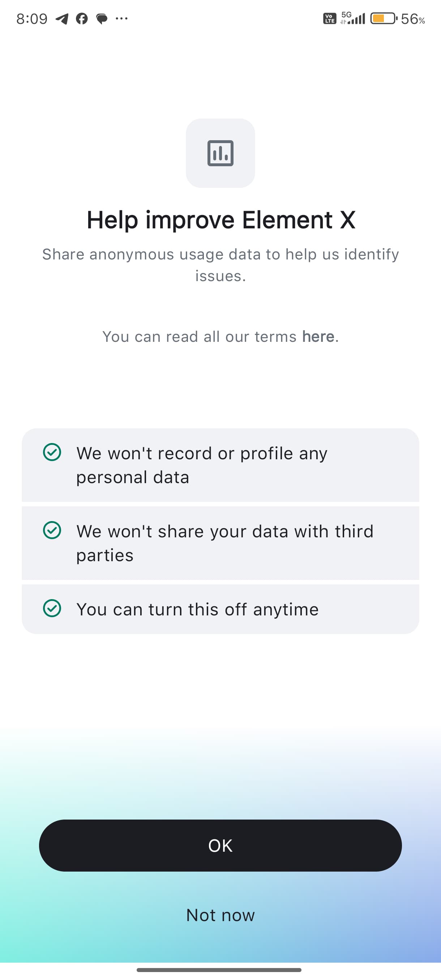Tap the three-dots more notifications icon
Screen dimensions: 441x980
click(x=121, y=18)
